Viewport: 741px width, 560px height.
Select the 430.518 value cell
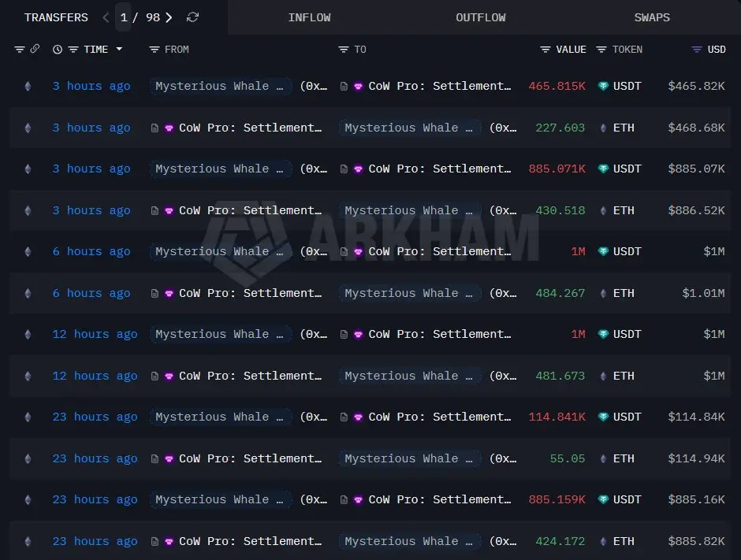coord(560,210)
